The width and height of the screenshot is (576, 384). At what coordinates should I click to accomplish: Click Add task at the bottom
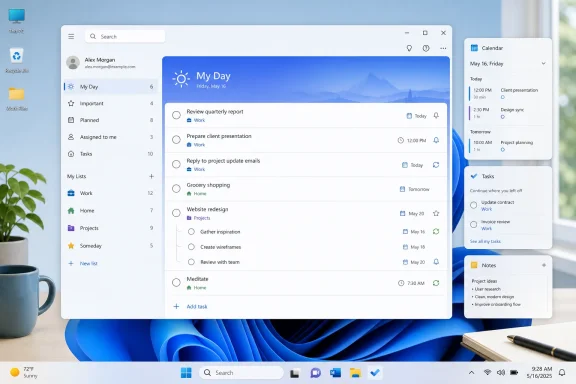pos(190,306)
